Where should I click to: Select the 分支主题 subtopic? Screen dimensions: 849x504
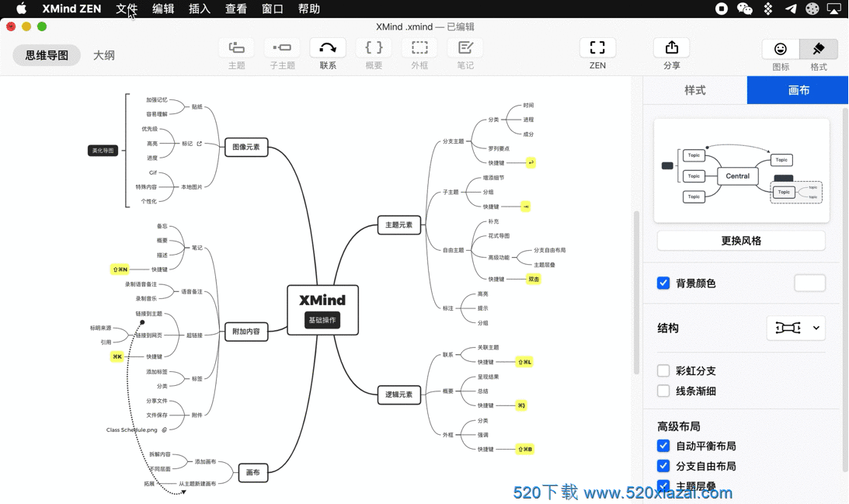(x=453, y=141)
